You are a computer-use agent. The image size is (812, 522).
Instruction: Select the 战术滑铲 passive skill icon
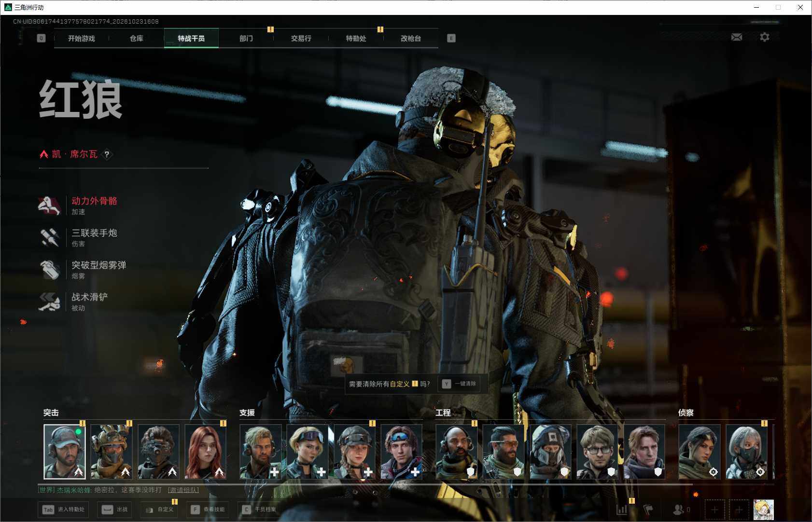tap(49, 302)
